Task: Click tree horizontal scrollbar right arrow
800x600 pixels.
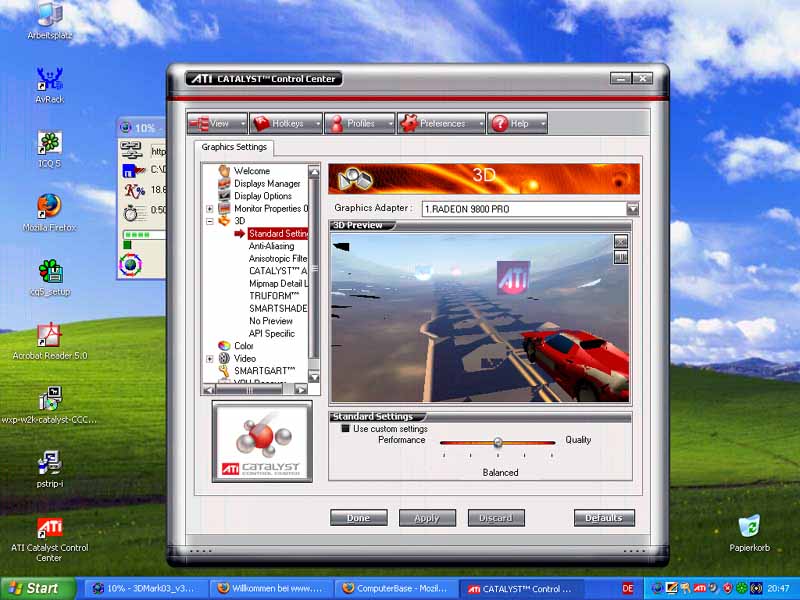Action: click(x=301, y=389)
